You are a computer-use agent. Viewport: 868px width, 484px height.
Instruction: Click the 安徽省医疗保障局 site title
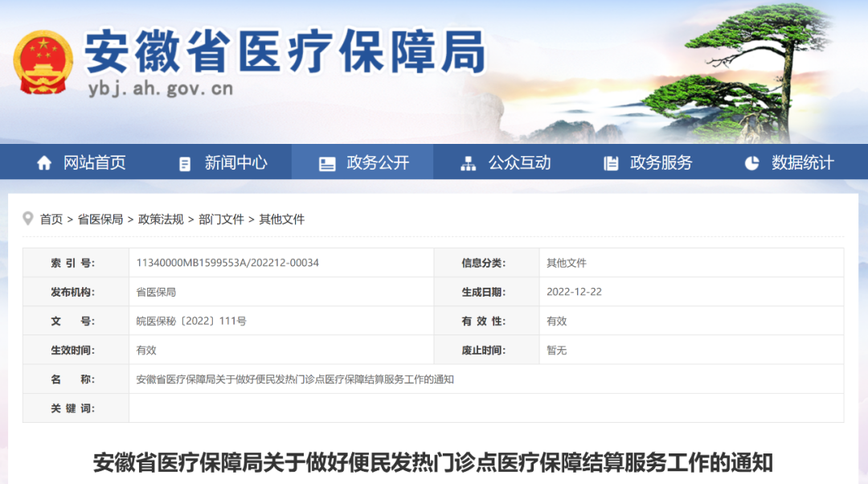point(285,52)
